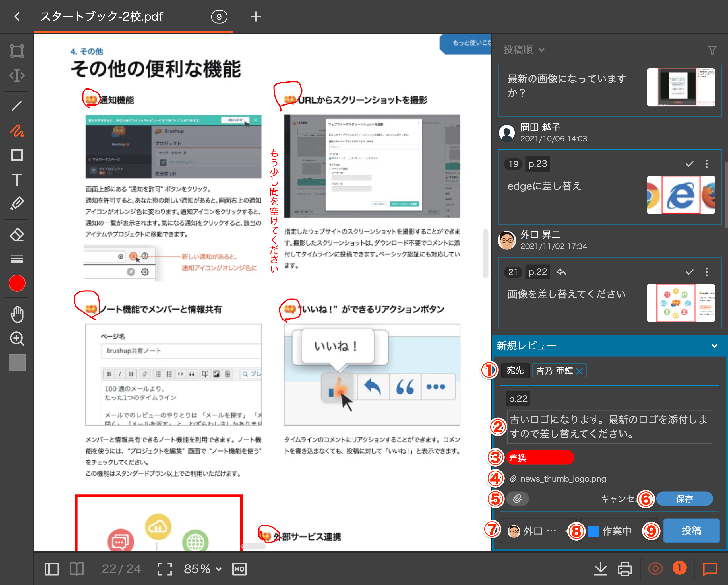Open the comment filter funnel
This screenshot has width=728, height=585.
click(712, 50)
